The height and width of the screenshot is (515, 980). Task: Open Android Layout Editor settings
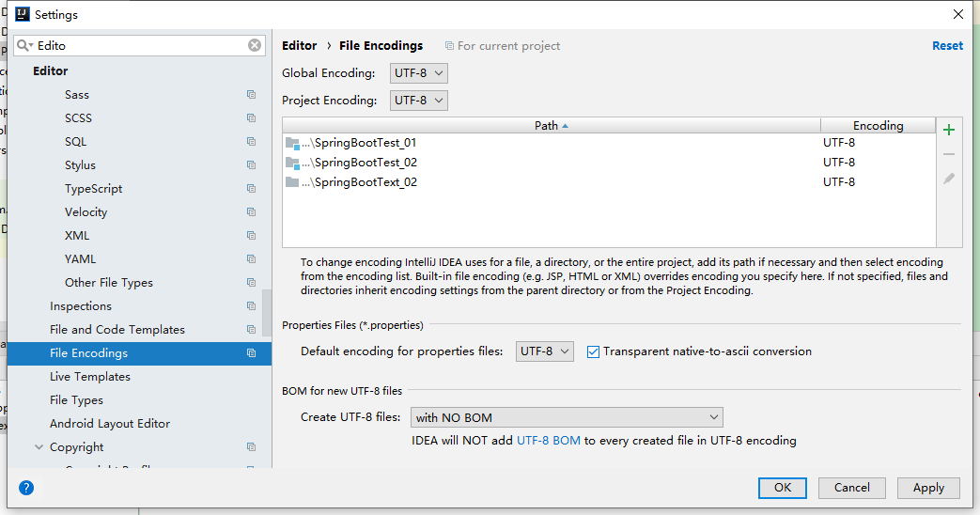(110, 423)
